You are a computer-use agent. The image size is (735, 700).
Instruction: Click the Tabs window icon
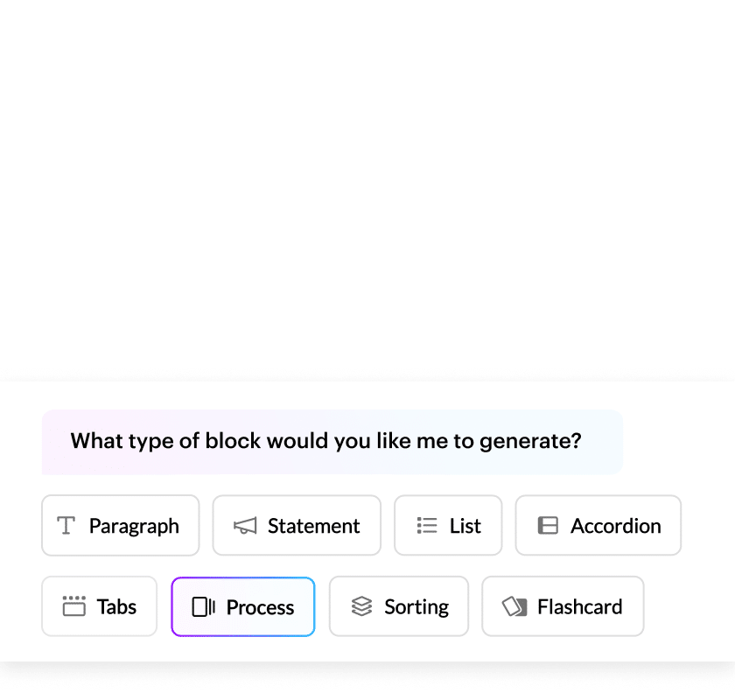point(74,606)
